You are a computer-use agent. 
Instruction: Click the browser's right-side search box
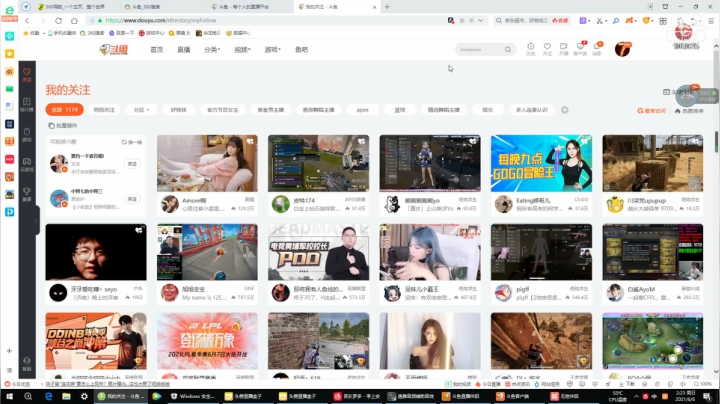pos(532,21)
